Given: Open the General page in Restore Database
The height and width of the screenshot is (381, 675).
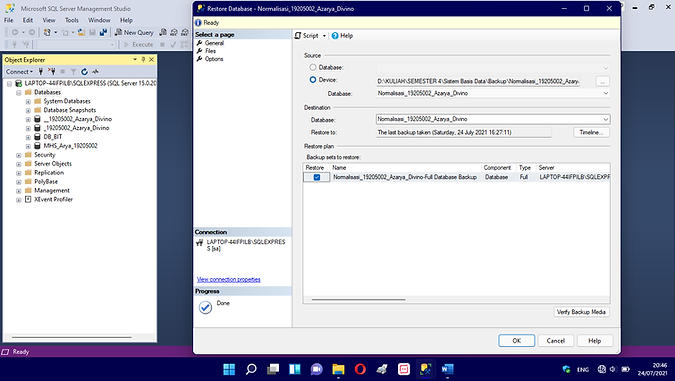Looking at the screenshot, I should [214, 43].
